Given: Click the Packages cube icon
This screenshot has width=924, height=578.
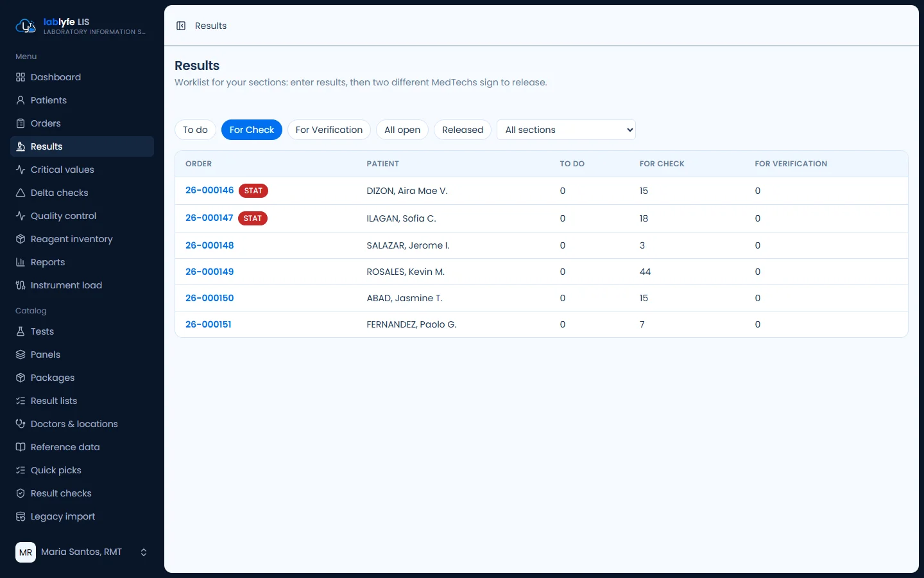Looking at the screenshot, I should pyautogui.click(x=21, y=378).
